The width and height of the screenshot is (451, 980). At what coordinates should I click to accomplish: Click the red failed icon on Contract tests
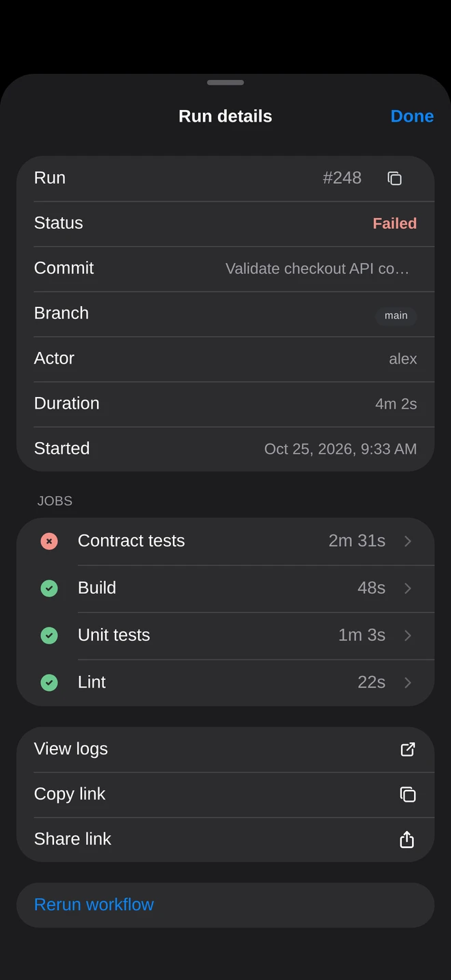[49, 541]
